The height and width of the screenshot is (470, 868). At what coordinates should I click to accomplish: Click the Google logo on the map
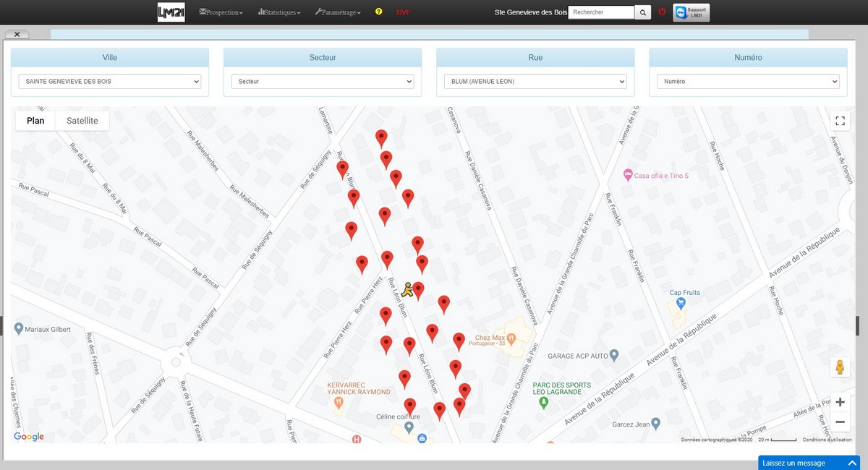pyautogui.click(x=29, y=437)
